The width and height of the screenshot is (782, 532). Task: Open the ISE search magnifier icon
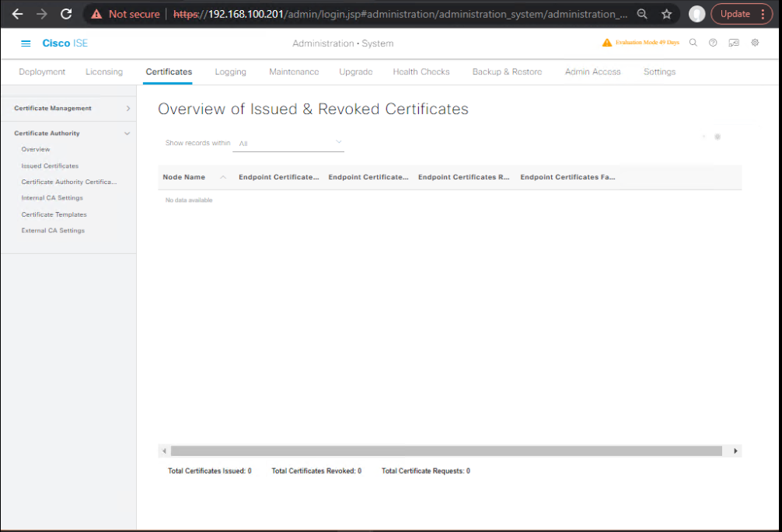(x=693, y=43)
